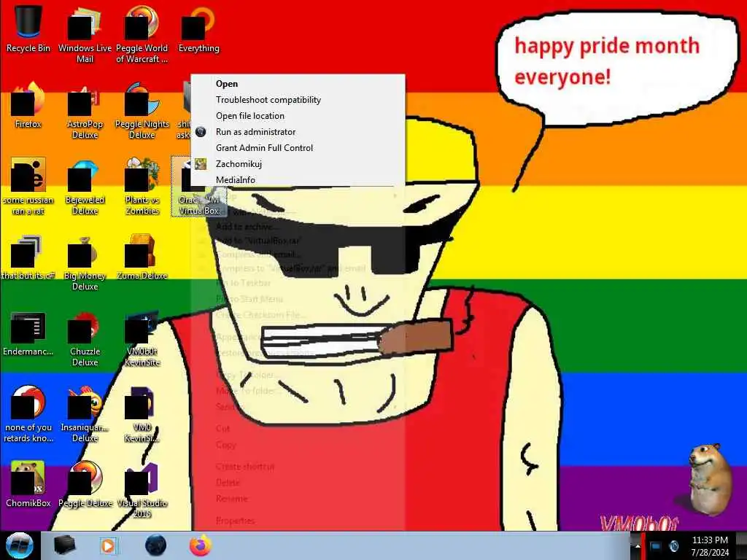Open the 11:33 PM taskbar clock
Image resolution: width=747 pixels, height=560 pixels.
click(710, 546)
